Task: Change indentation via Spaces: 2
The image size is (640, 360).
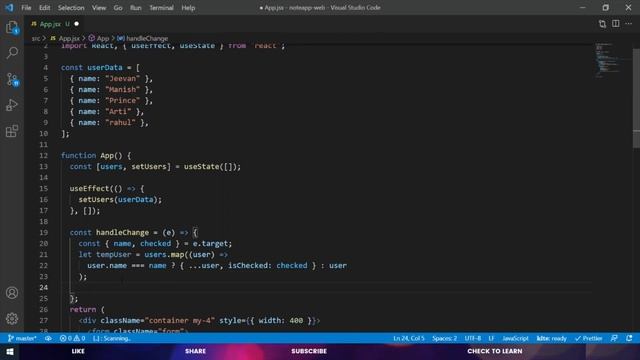Action: pyautogui.click(x=444, y=338)
